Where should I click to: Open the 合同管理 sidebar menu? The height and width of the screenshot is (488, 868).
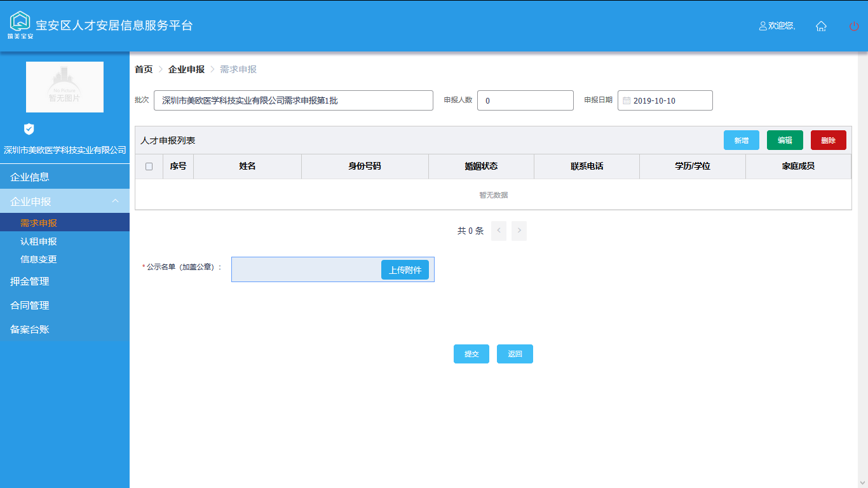click(30, 305)
